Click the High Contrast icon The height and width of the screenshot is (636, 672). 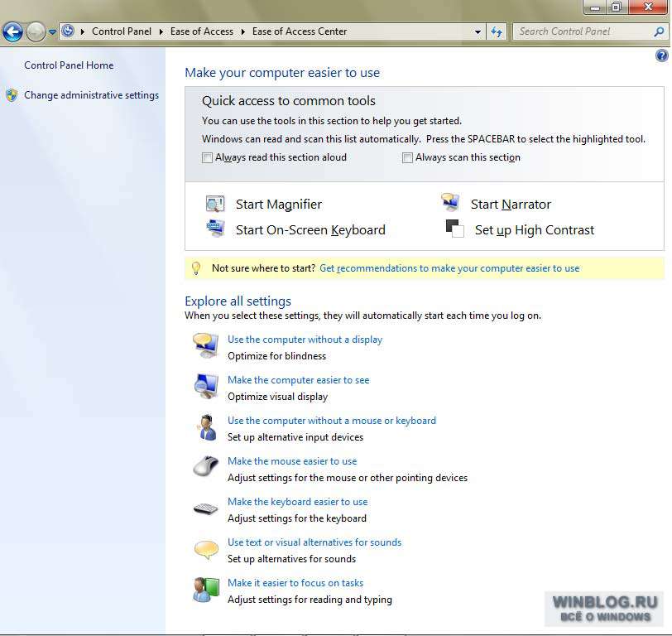pos(454,229)
